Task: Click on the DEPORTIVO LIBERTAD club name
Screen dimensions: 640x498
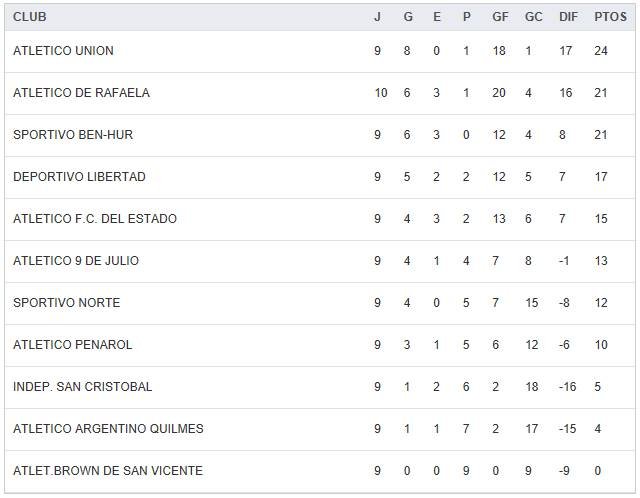Action: click(x=79, y=177)
